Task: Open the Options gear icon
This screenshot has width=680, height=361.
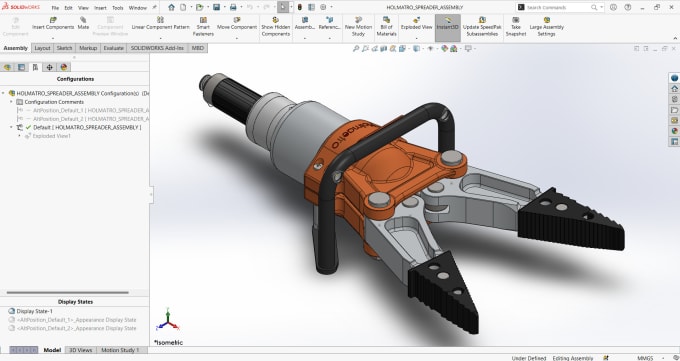Action: click(323, 7)
